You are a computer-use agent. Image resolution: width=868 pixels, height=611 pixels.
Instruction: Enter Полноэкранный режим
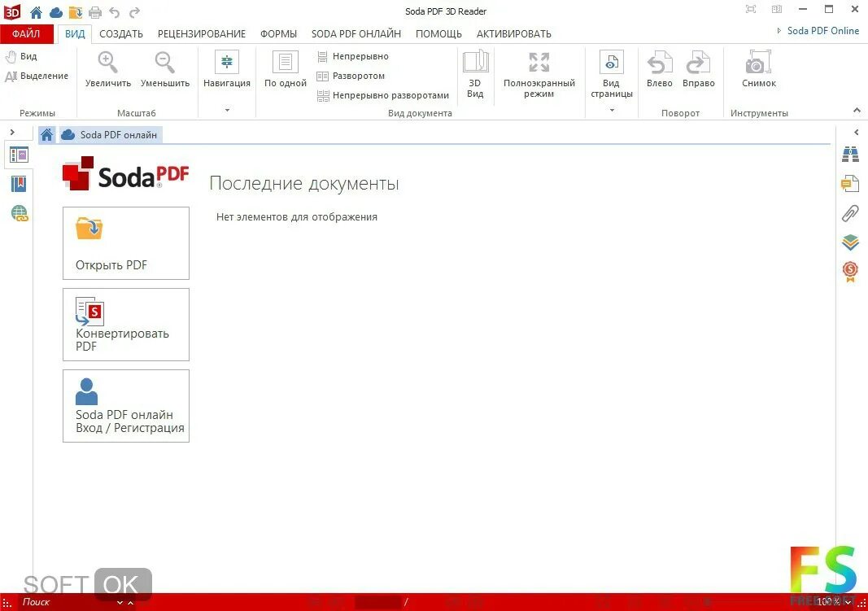coord(539,74)
